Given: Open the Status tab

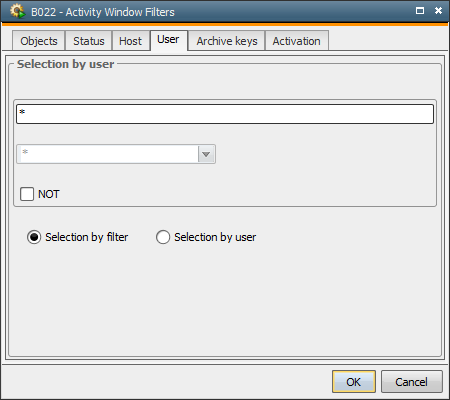Looking at the screenshot, I should pyautogui.click(x=89, y=41).
